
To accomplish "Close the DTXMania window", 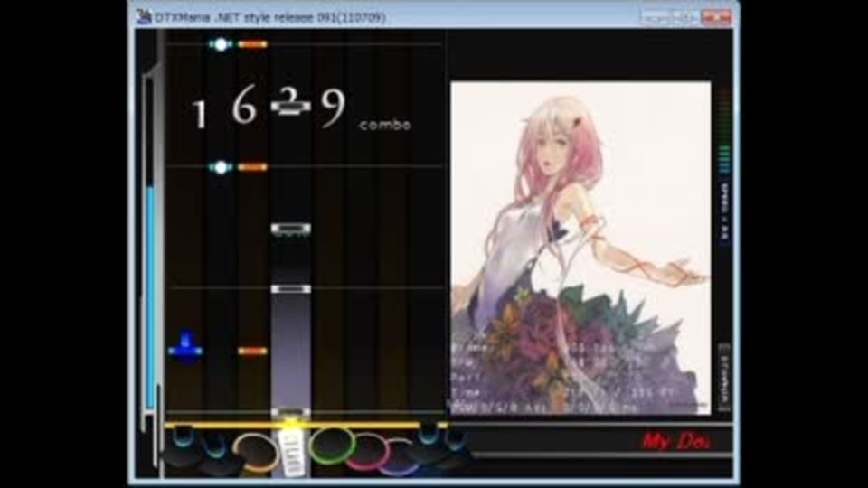I will click(x=716, y=17).
